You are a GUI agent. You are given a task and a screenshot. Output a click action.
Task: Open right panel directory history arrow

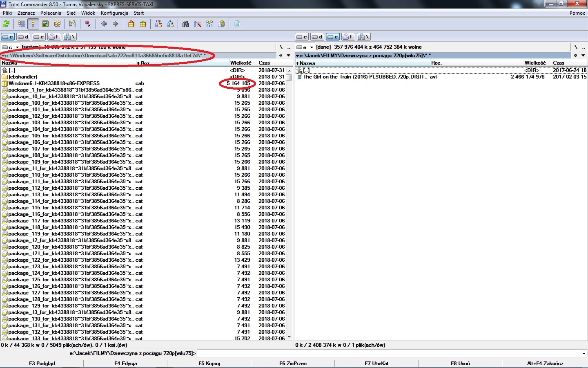[583, 56]
